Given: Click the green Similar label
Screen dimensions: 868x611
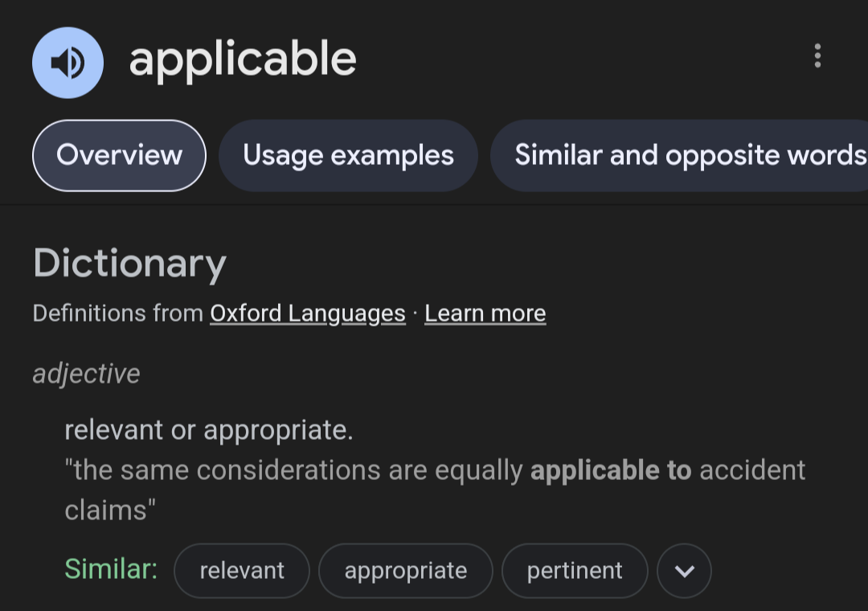Looking at the screenshot, I should coord(111,569).
